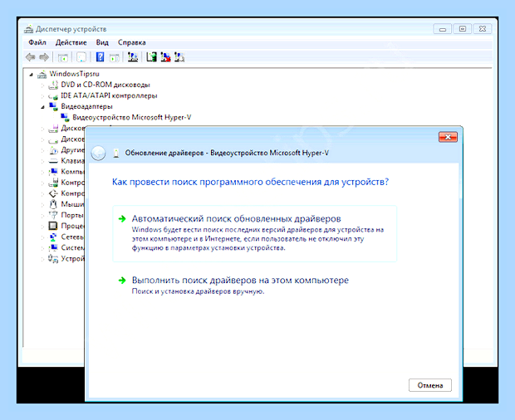Select the Видеоадаптеры tree label
Image resolution: width=515 pixels, height=420 pixels.
[86, 106]
